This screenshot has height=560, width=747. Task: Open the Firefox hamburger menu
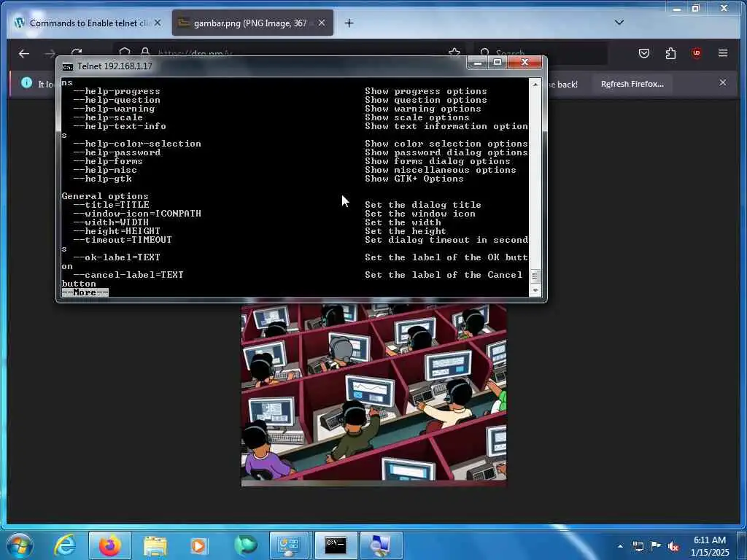[723, 53]
